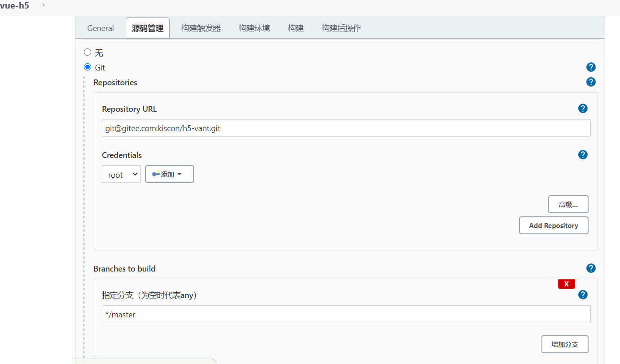Switch to the 构建后操作 tab

click(341, 28)
